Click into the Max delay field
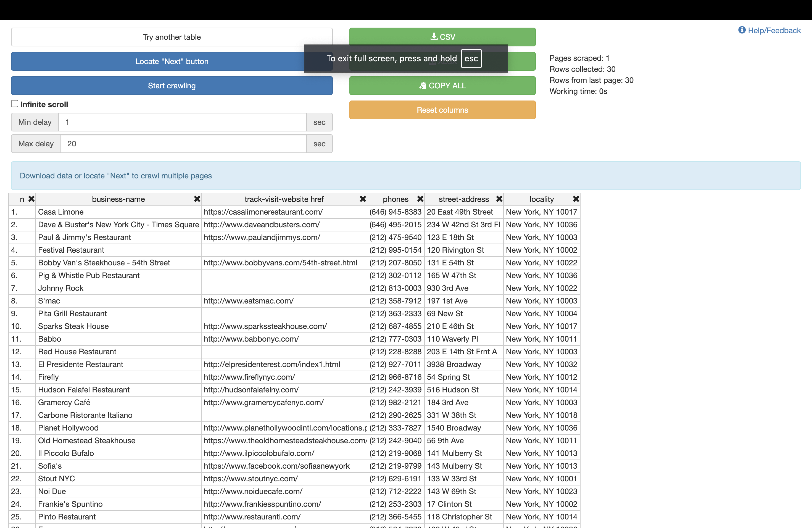Screen dimensions: 812x528 183,144
